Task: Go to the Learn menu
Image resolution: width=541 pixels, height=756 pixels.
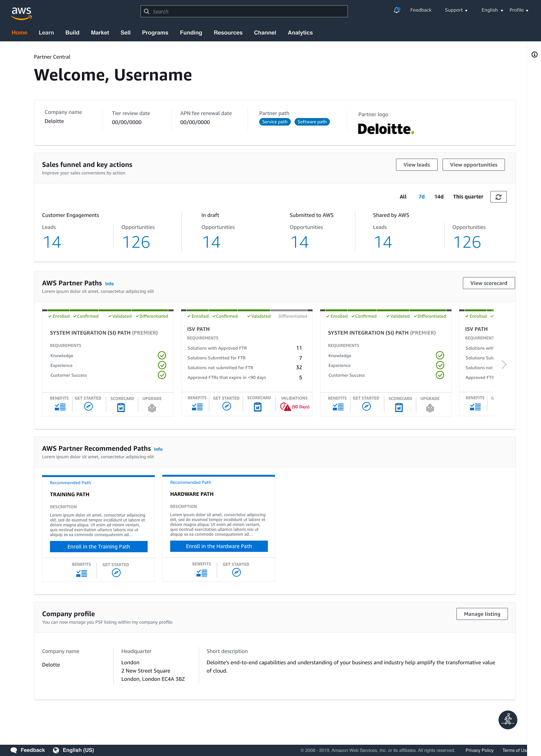Action: coord(46,33)
